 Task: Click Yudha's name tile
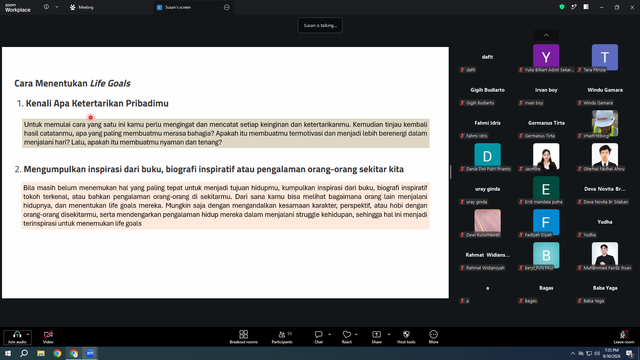605,222
